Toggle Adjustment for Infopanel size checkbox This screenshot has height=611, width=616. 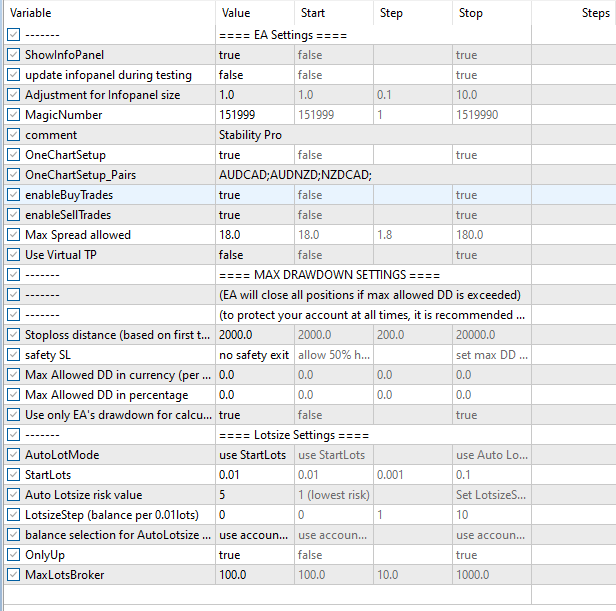coord(13,95)
